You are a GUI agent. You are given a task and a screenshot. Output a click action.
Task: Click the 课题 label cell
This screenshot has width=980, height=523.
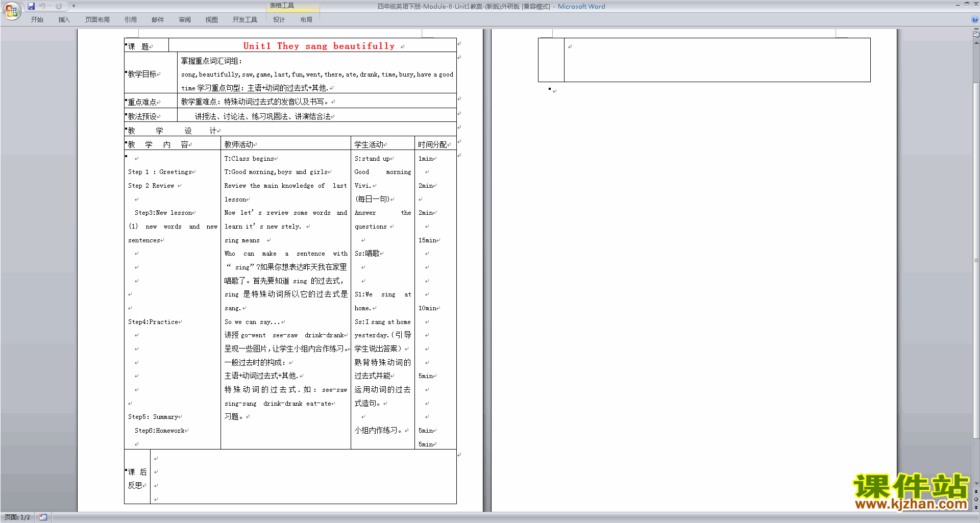pos(146,45)
